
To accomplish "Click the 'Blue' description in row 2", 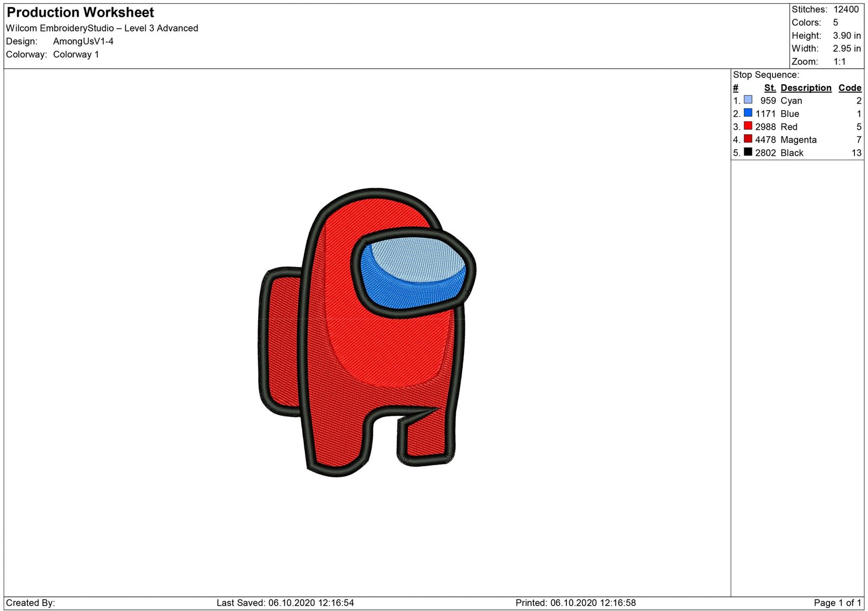I will coord(790,114).
